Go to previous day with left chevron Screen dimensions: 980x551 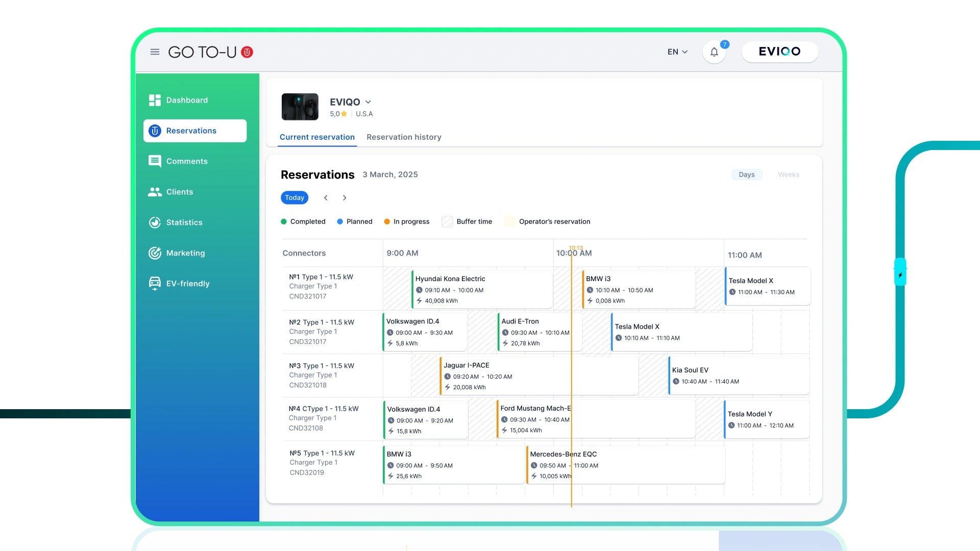pyautogui.click(x=326, y=198)
